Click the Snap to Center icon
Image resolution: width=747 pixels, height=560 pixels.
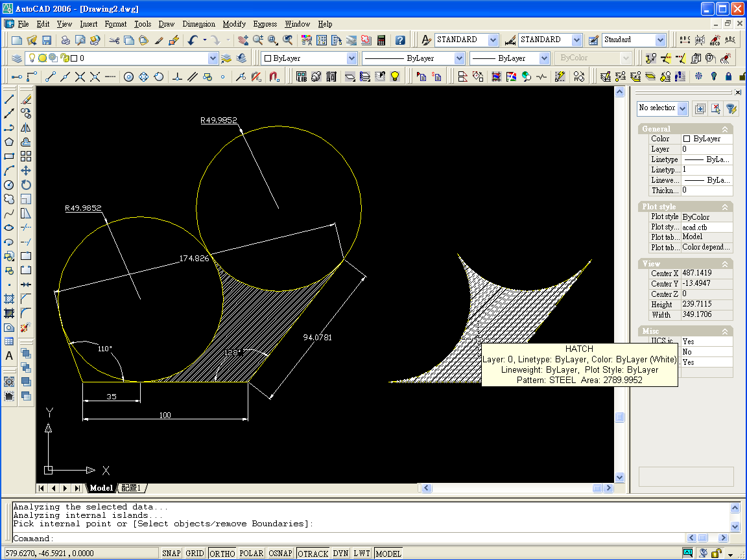coord(128,76)
